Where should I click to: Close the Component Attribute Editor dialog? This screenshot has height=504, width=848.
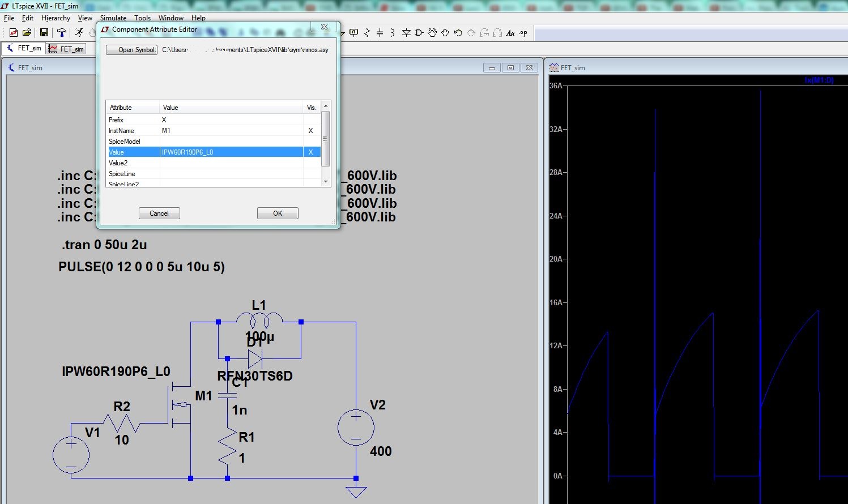point(324,27)
